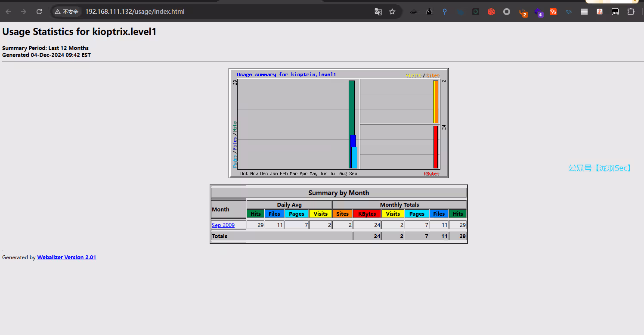Click the gray ring extension icon
Screen dimensions: 644x335
pyautogui.click(x=507, y=12)
